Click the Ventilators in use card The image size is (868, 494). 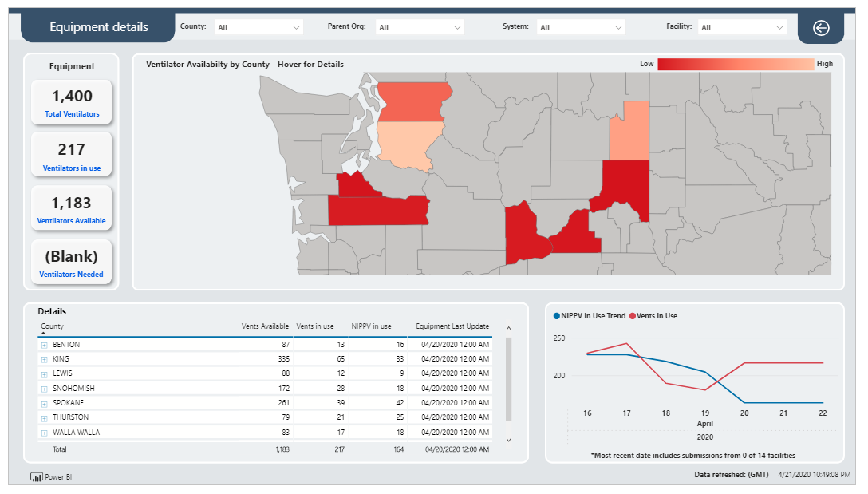(x=72, y=155)
